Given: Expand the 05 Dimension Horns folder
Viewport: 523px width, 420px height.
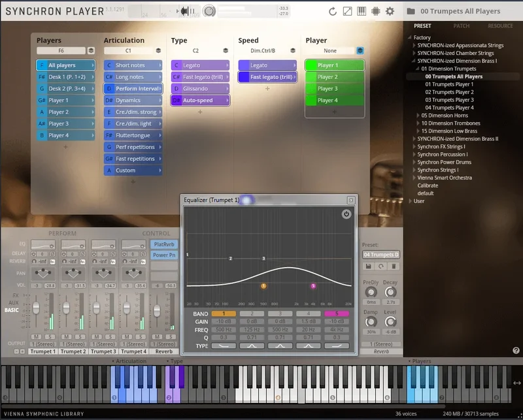Looking at the screenshot, I should click(418, 116).
